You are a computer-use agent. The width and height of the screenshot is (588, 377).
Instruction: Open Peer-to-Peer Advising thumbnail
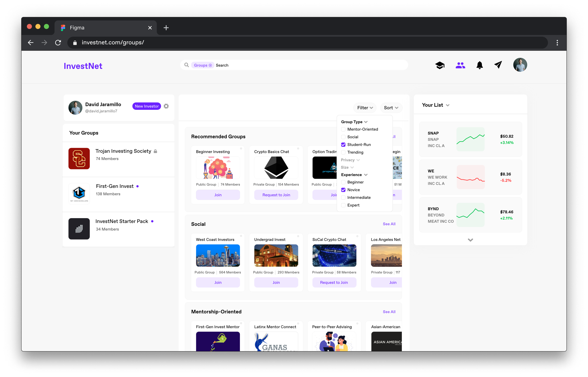(x=334, y=341)
